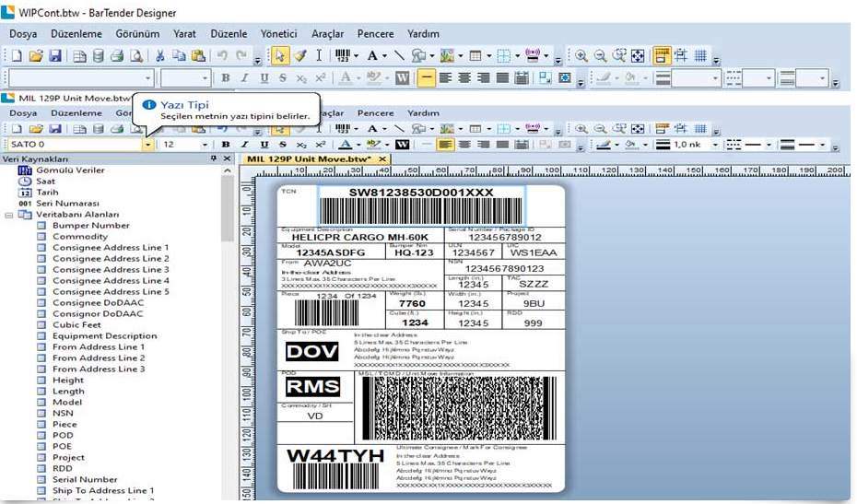Open word processor W icon in MIL 129P format bar
Screen dimensions: 857x504
[403, 145]
